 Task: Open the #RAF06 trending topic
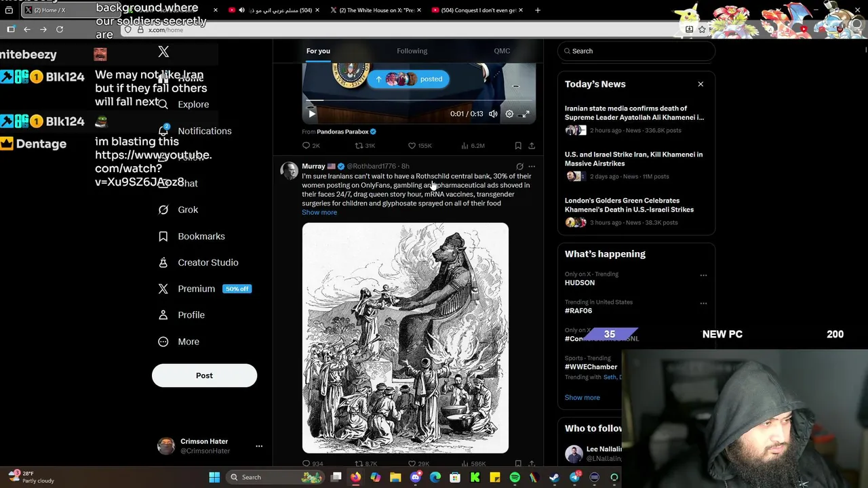(578, 310)
